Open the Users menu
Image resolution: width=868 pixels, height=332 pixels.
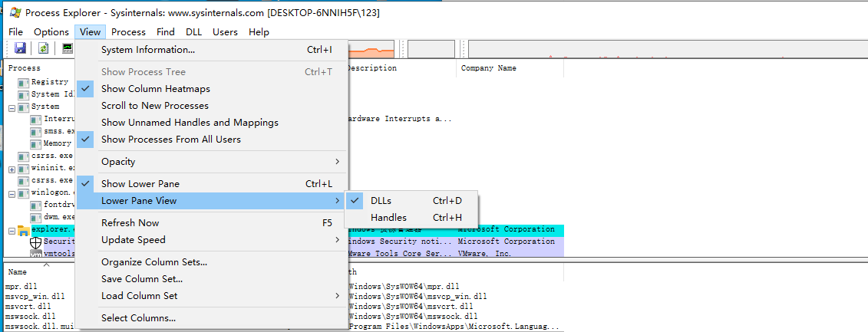226,32
